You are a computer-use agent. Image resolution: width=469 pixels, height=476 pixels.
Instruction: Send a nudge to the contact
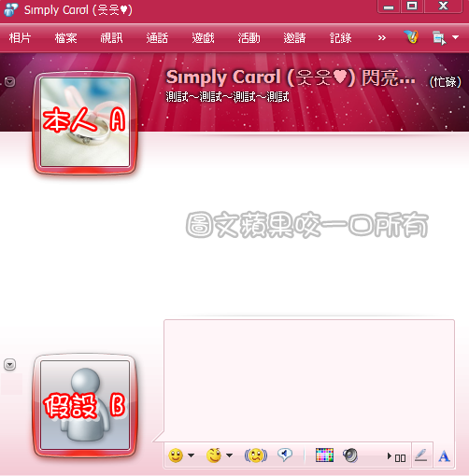[256, 455]
